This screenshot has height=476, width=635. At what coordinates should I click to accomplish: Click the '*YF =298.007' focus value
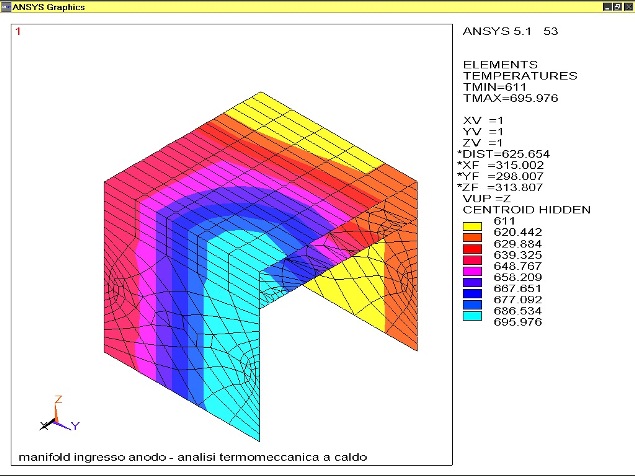coord(501,176)
